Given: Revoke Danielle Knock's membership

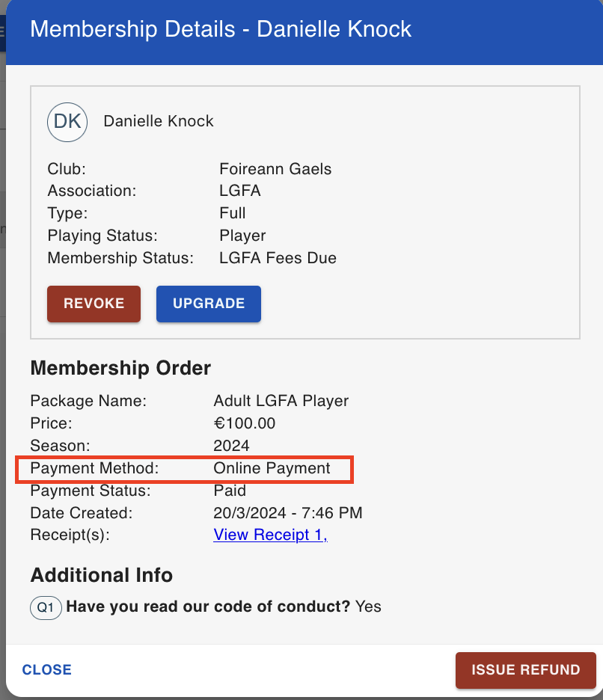Looking at the screenshot, I should [x=94, y=304].
